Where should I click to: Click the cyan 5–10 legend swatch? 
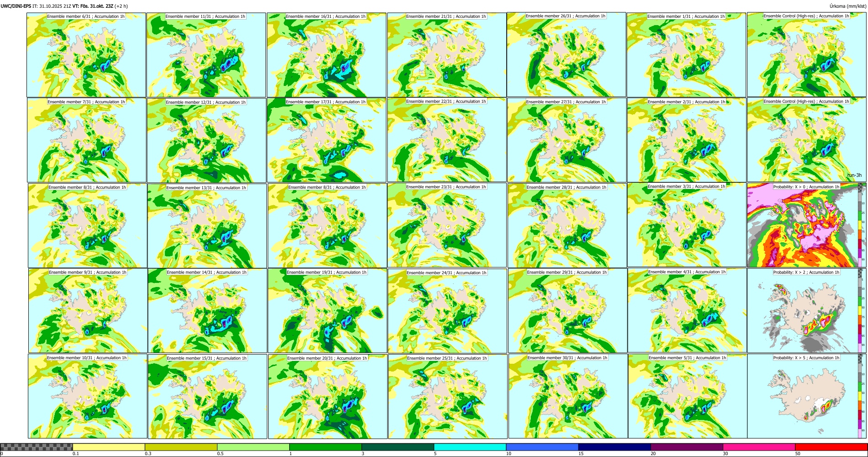[470, 447]
